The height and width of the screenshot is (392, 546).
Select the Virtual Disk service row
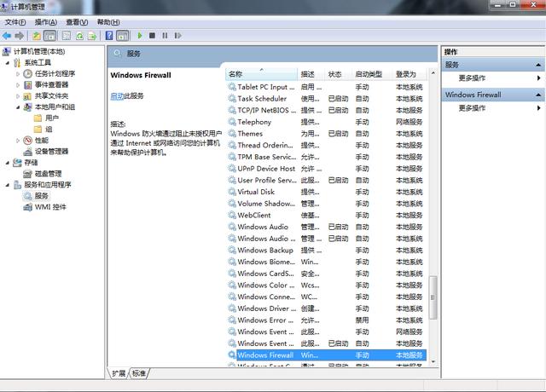tap(327, 192)
